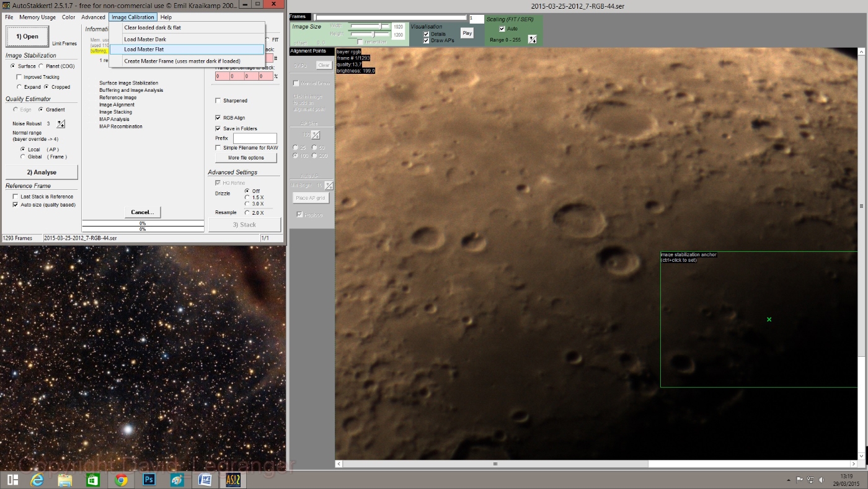This screenshot has width=868, height=489.
Task: Open Photoshop from the taskbar
Action: pyautogui.click(x=149, y=480)
